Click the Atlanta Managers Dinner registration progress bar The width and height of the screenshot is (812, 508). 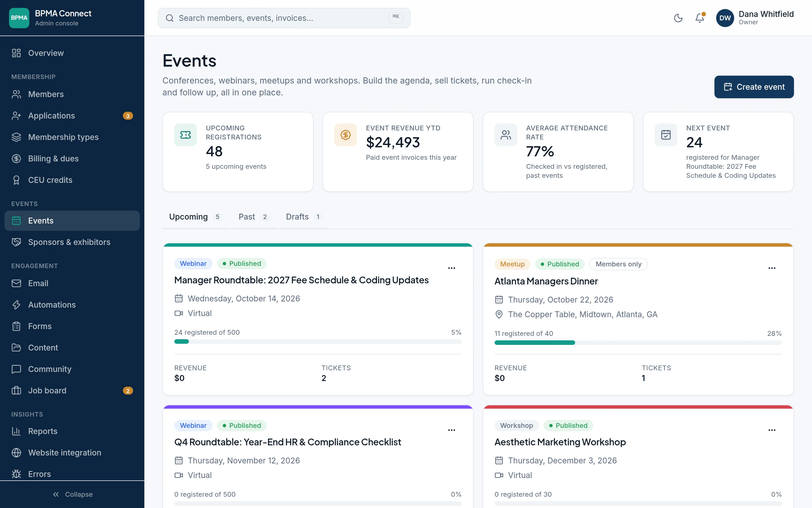click(x=638, y=343)
